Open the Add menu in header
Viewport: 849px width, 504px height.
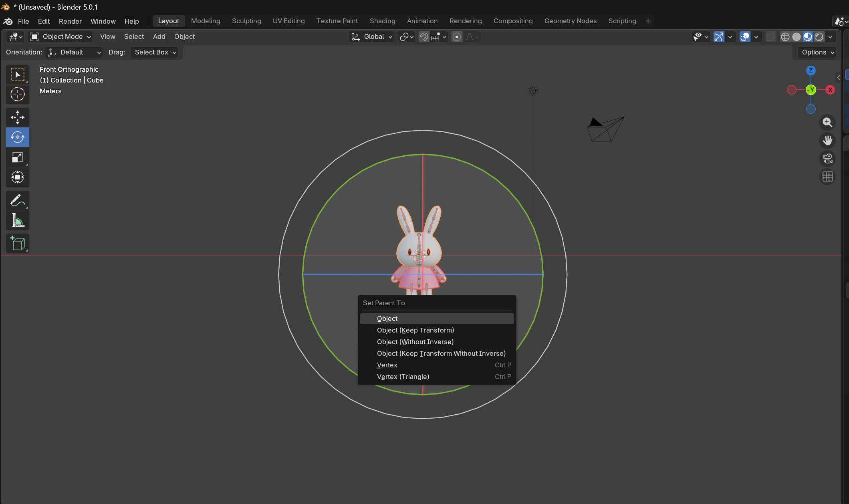click(159, 36)
